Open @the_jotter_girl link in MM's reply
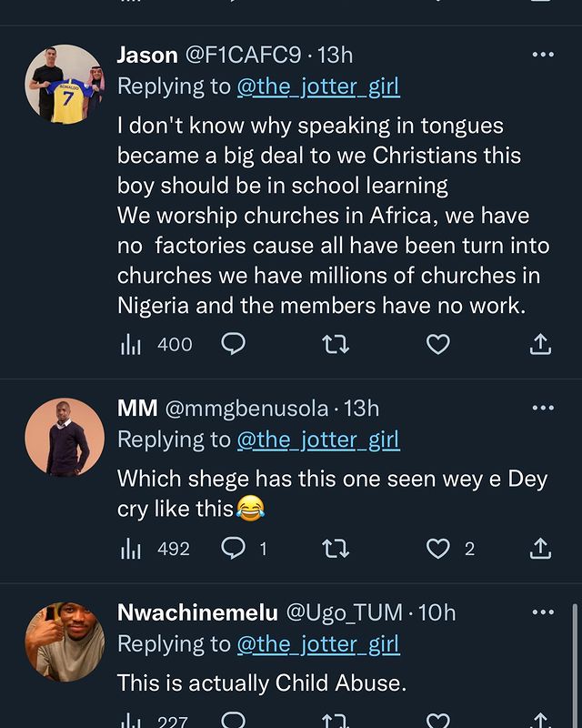Screen dimensions: 582x728 (x=318, y=440)
